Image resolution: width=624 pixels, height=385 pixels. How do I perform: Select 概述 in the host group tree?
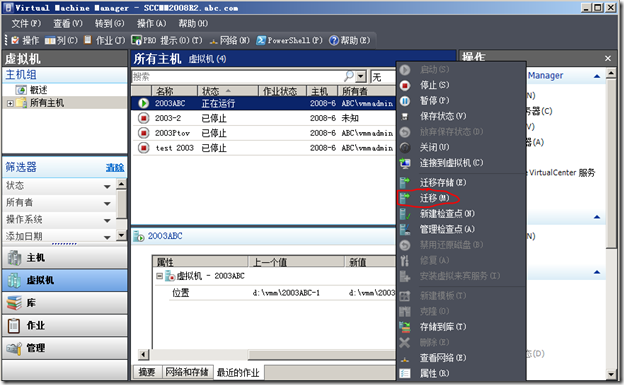point(38,90)
